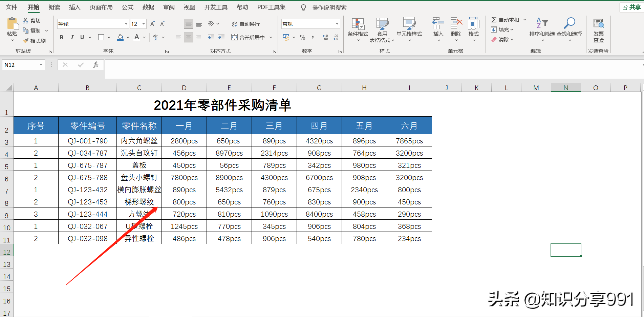Select the Format Painter (格式刷) brush
Screen dimensions: 644x317
pos(25,41)
